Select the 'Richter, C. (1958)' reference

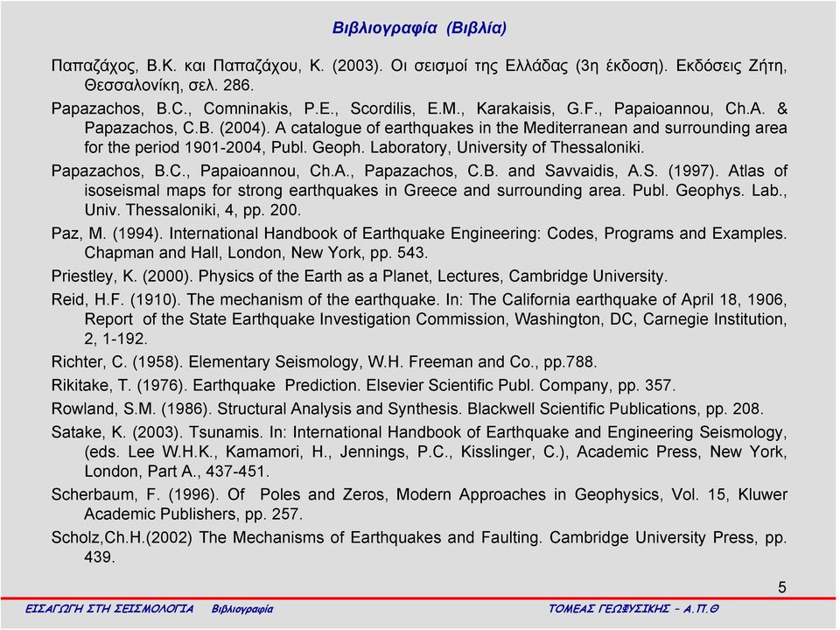[324, 362]
